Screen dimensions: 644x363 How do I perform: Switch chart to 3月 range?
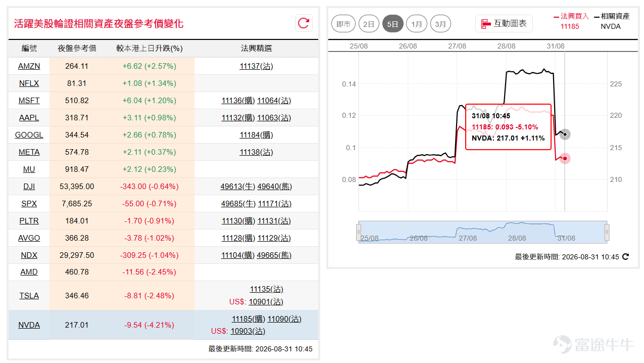click(x=440, y=24)
